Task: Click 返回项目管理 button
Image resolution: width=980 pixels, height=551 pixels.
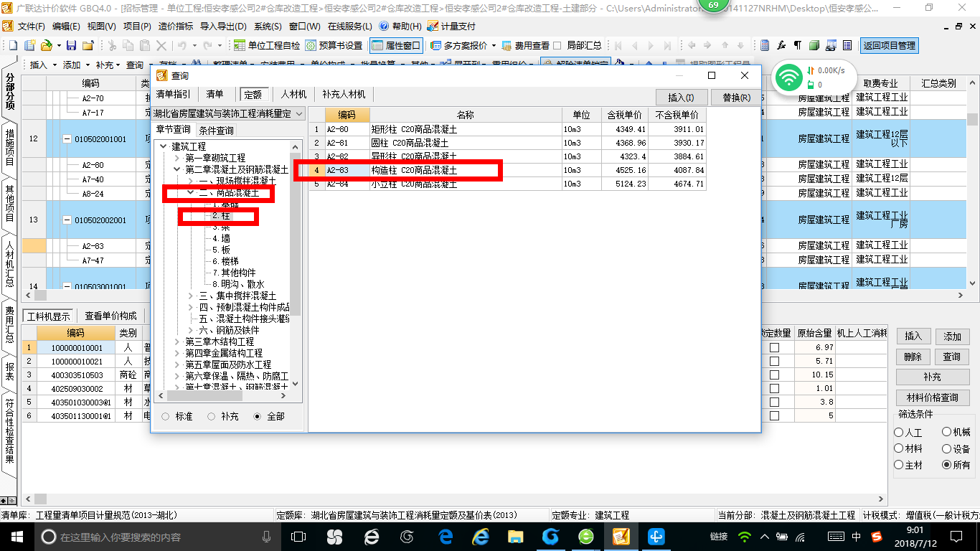Action: click(889, 45)
